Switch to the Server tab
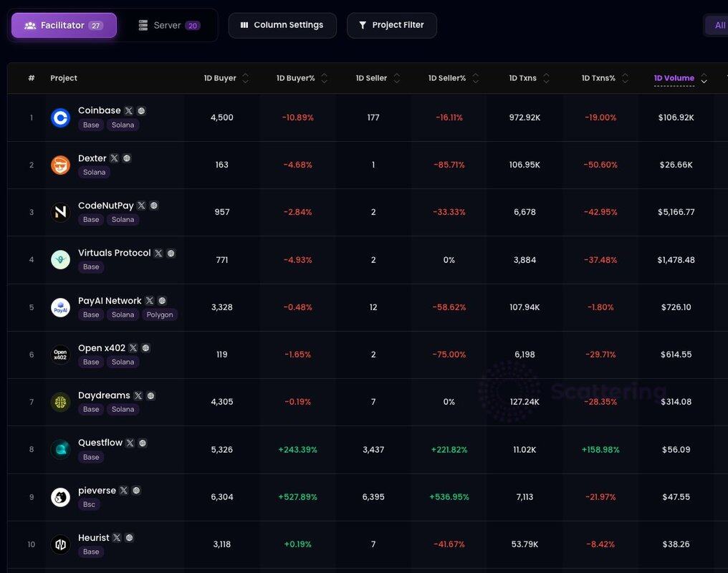 [x=168, y=25]
